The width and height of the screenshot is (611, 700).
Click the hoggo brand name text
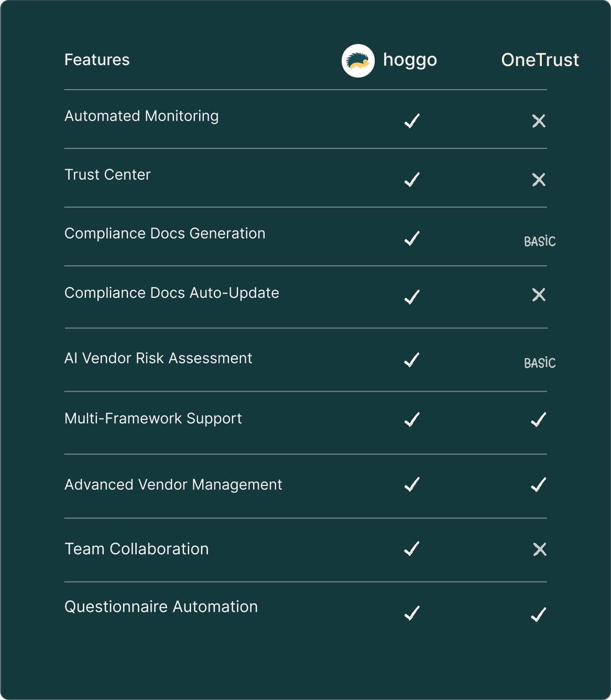tap(410, 60)
